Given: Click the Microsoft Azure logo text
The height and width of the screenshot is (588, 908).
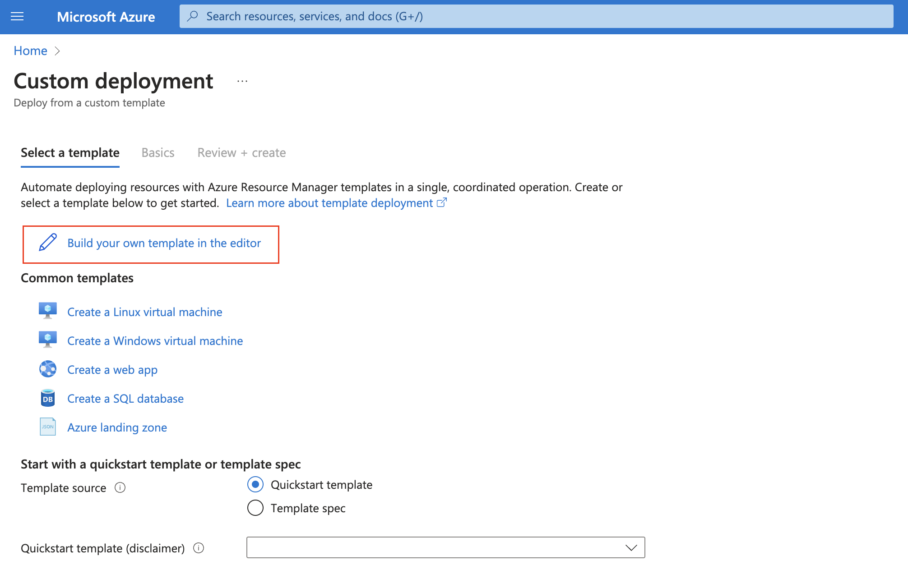Looking at the screenshot, I should (x=106, y=17).
